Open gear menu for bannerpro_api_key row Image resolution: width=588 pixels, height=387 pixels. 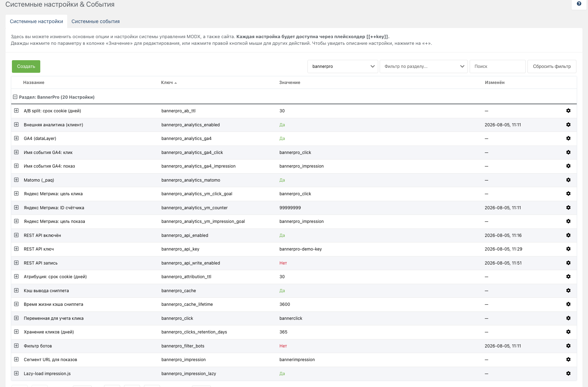tap(568, 249)
